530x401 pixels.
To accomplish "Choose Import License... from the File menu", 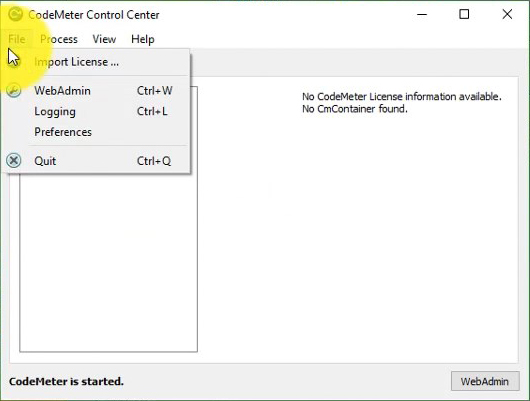I will pyautogui.click(x=97, y=62).
